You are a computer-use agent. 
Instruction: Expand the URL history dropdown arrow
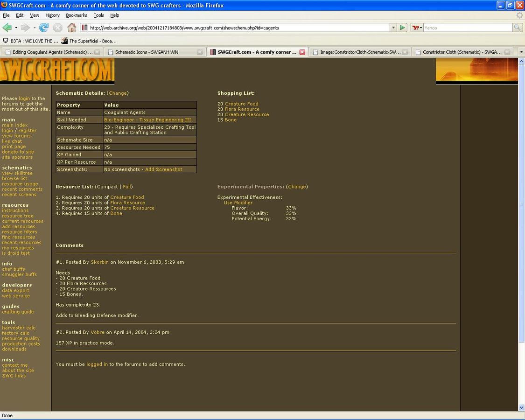coord(393,28)
